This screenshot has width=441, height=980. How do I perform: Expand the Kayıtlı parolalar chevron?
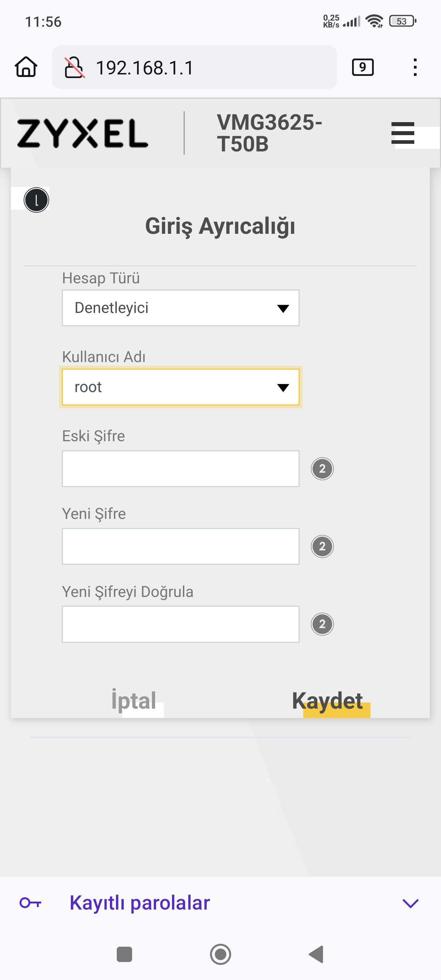coord(410,903)
